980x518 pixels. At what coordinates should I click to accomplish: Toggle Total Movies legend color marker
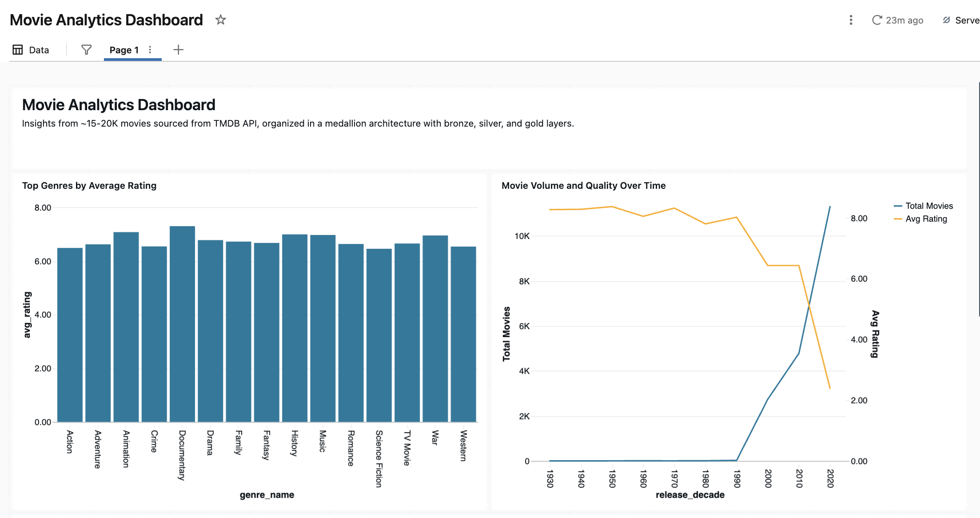click(898, 206)
